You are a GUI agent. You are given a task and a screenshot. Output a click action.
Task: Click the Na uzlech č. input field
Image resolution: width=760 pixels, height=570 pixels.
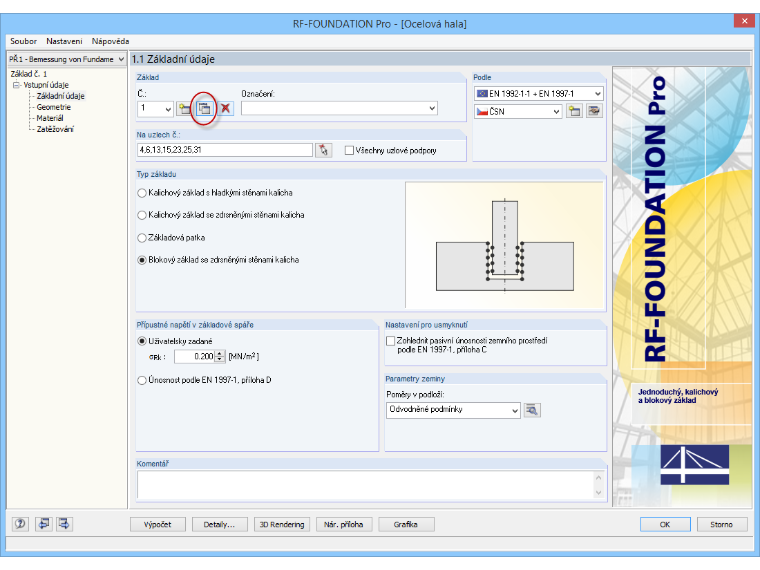(x=225, y=150)
